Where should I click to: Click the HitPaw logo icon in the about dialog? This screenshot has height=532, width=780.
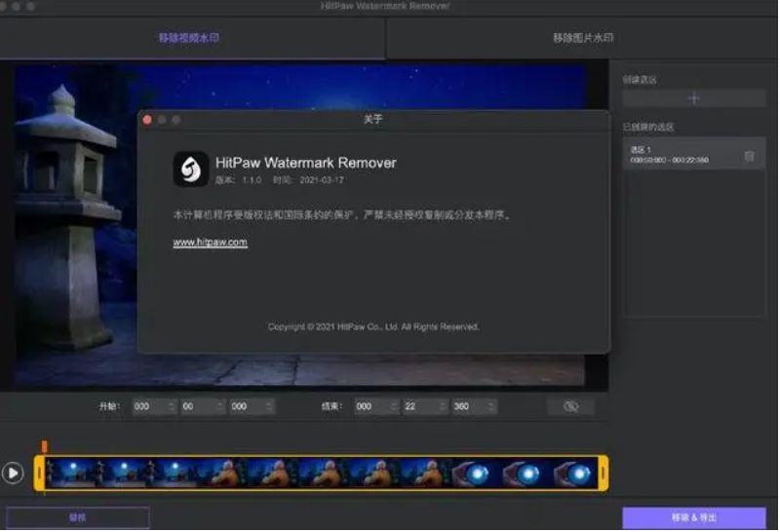coord(190,169)
